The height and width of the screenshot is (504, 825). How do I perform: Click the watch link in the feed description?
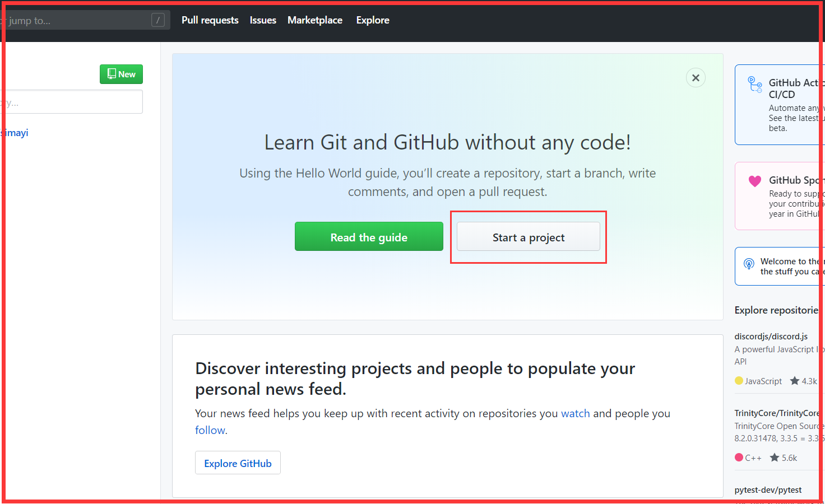pyautogui.click(x=575, y=413)
